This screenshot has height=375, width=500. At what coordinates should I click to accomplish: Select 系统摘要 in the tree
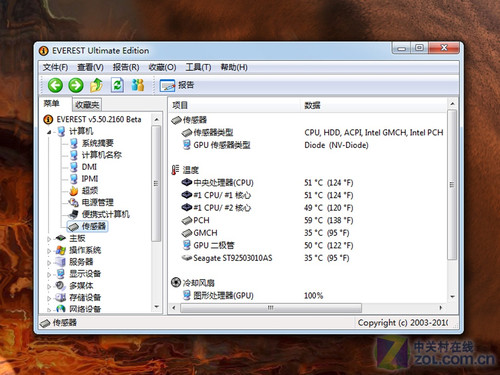(98, 143)
